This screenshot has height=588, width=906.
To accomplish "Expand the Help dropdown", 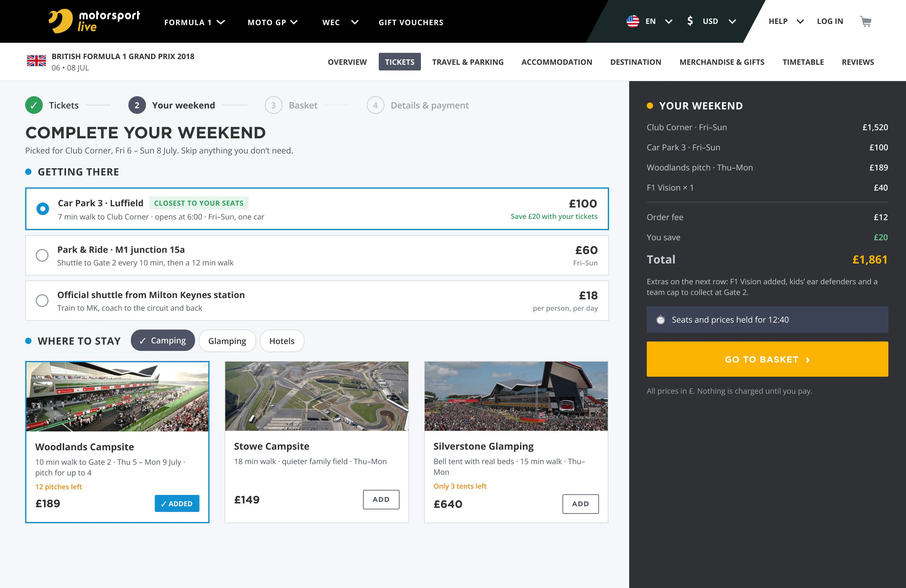I will click(786, 21).
